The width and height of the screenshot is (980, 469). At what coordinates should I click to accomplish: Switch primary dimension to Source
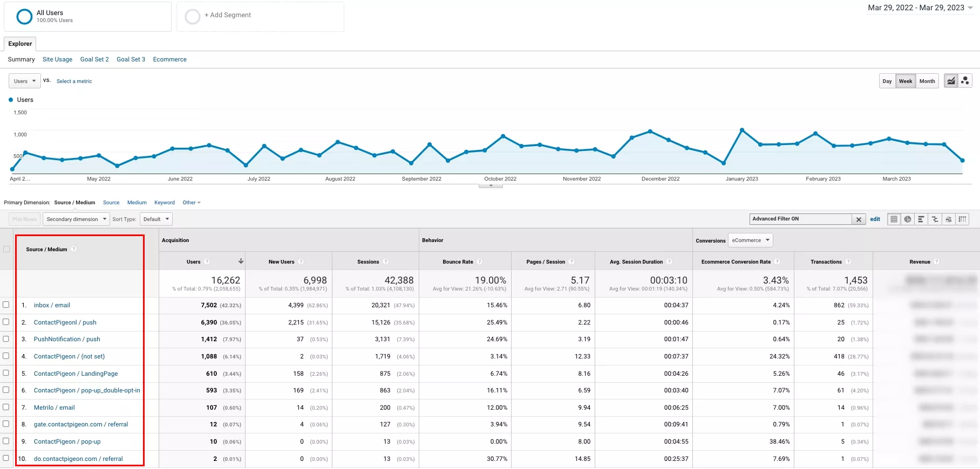111,203
